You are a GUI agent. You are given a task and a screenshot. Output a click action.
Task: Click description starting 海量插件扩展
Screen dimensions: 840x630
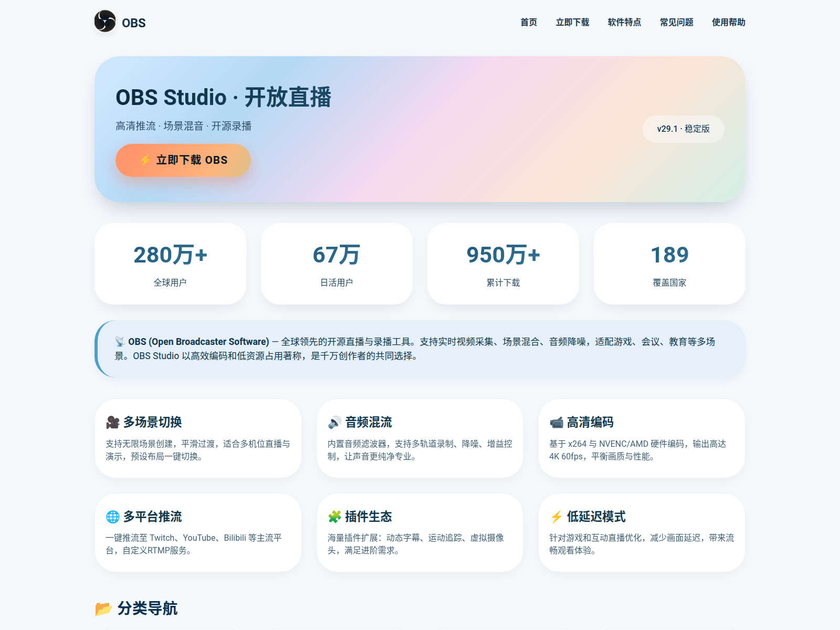416,544
